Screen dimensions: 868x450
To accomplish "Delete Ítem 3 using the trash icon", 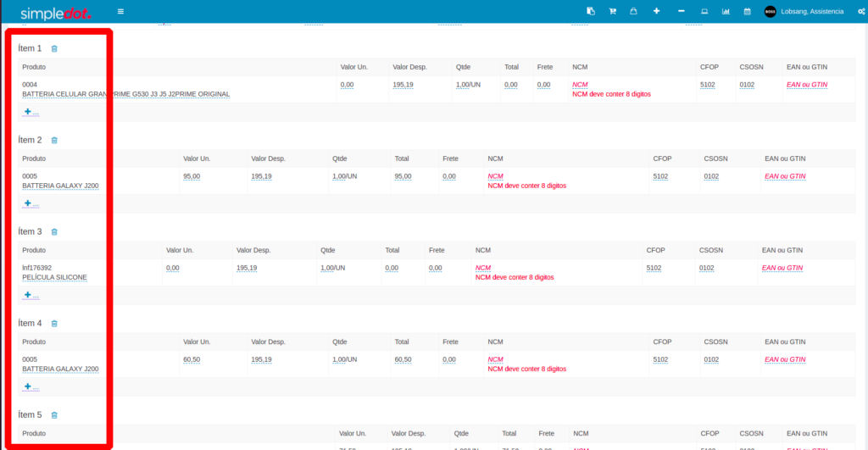I will tap(54, 231).
